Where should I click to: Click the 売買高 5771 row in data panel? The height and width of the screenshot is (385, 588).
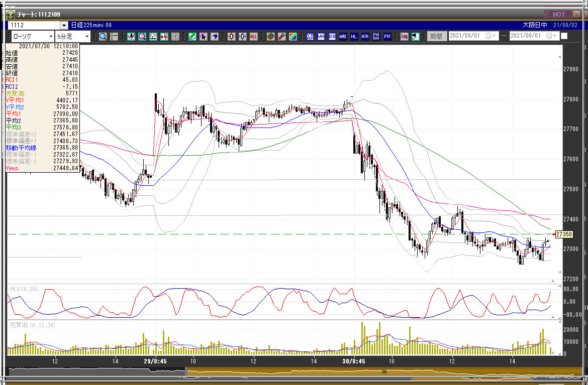point(42,94)
